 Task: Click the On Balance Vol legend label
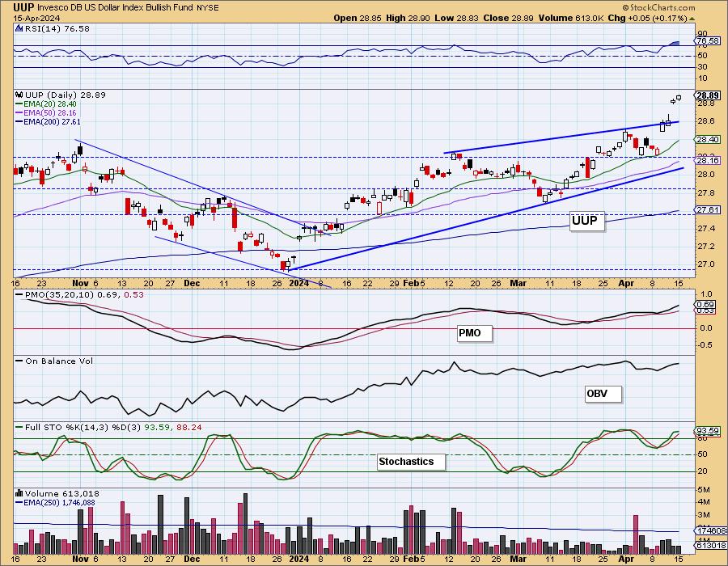(x=55, y=361)
